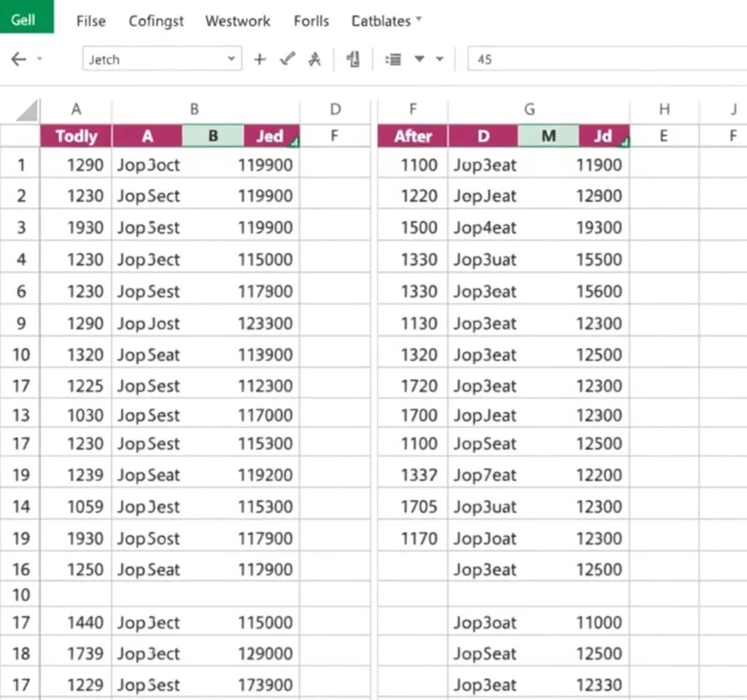Click the font style 'A' icon
Screen dimensions: 747x700
[x=314, y=60]
